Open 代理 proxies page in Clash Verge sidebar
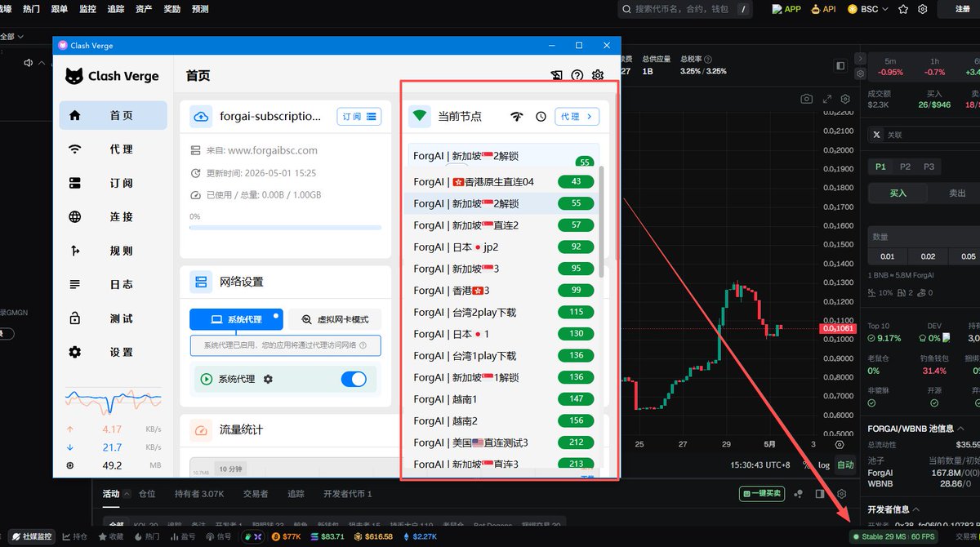The height and width of the screenshot is (547, 980). click(x=113, y=149)
